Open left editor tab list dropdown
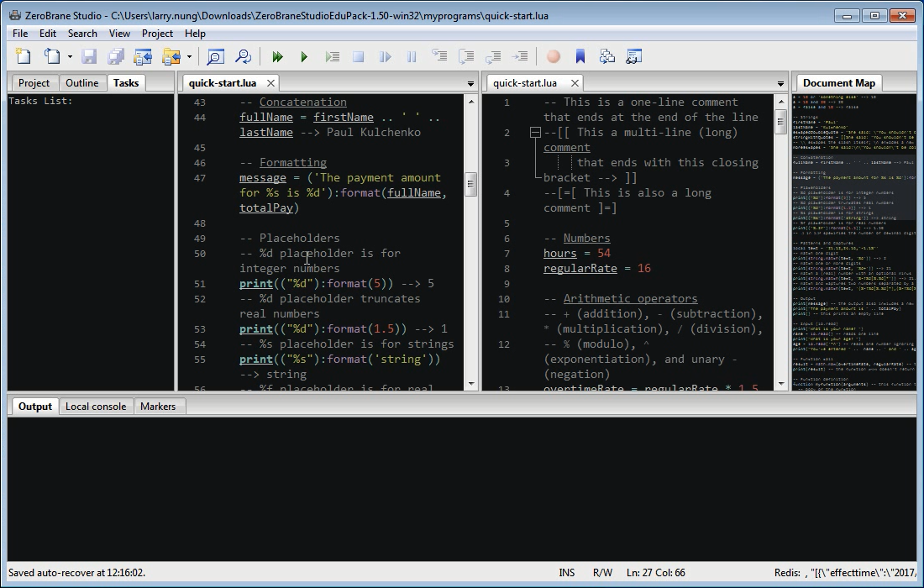Screen dimensions: 924x588 click(470, 84)
